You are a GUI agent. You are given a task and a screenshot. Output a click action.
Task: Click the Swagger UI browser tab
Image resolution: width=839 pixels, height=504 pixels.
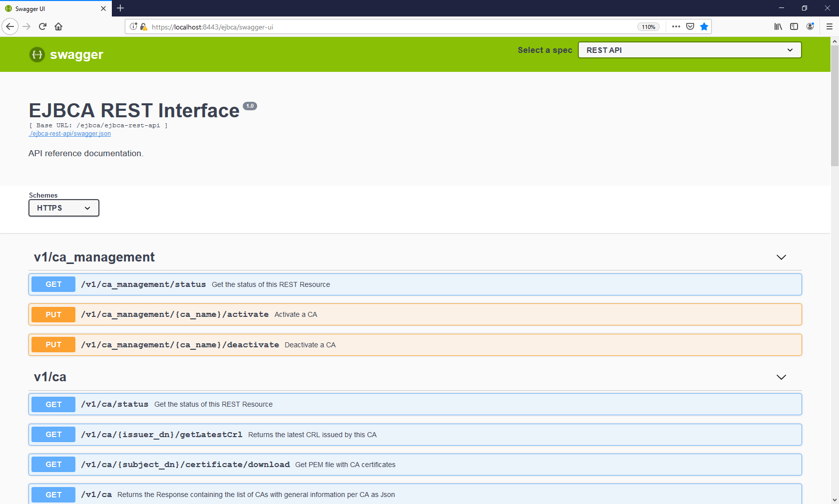tap(50, 8)
